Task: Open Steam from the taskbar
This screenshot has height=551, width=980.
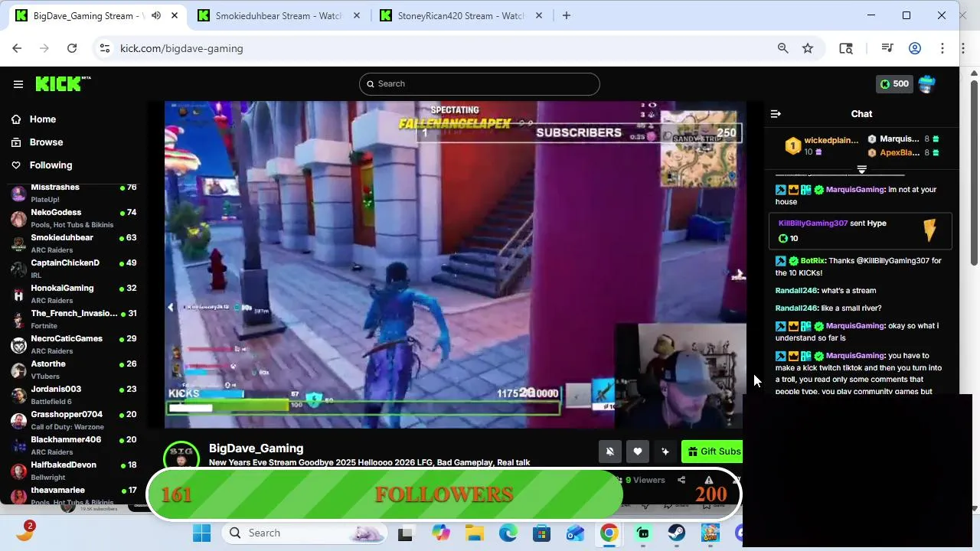Action: click(x=677, y=533)
